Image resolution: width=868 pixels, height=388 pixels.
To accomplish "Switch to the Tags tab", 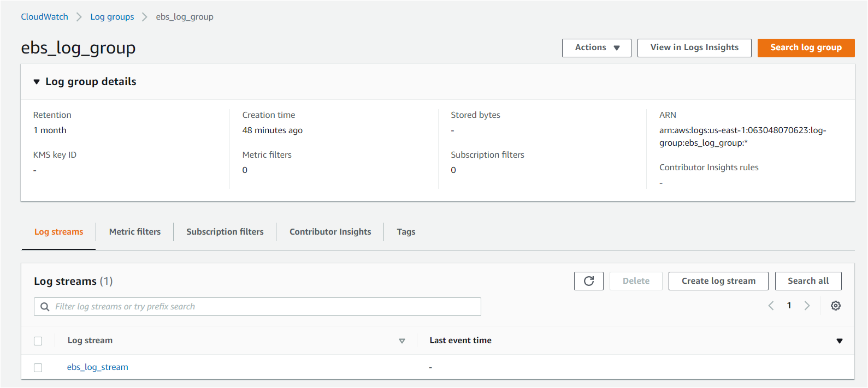I will pos(406,232).
